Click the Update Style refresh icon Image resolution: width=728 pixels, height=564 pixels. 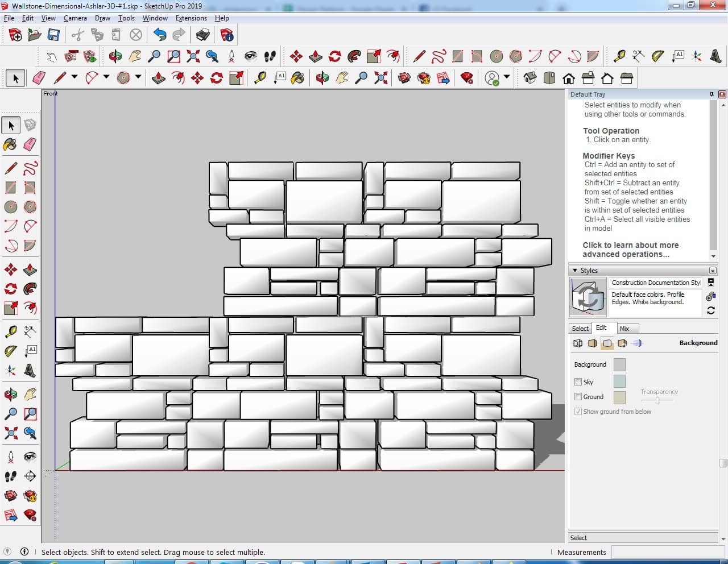pyautogui.click(x=711, y=310)
